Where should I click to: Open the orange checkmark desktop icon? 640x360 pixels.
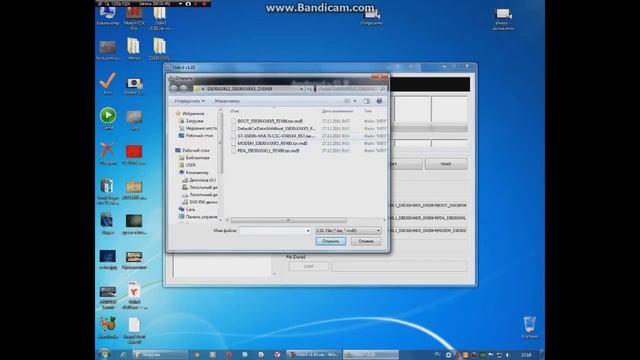click(x=108, y=83)
